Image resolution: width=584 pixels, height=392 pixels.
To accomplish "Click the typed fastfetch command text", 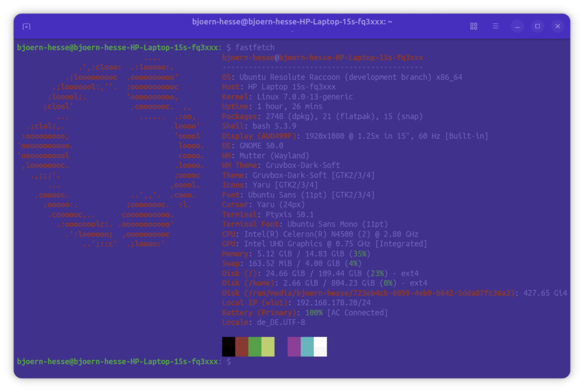I will 255,47.
